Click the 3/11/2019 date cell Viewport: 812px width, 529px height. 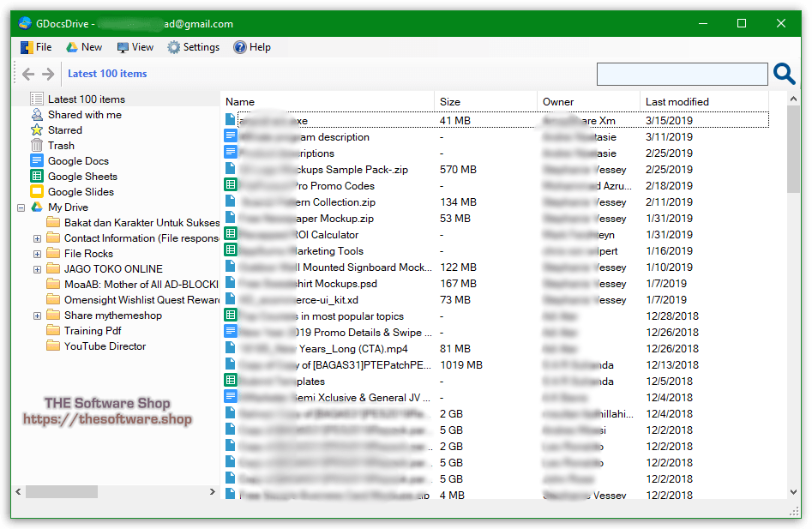click(669, 136)
